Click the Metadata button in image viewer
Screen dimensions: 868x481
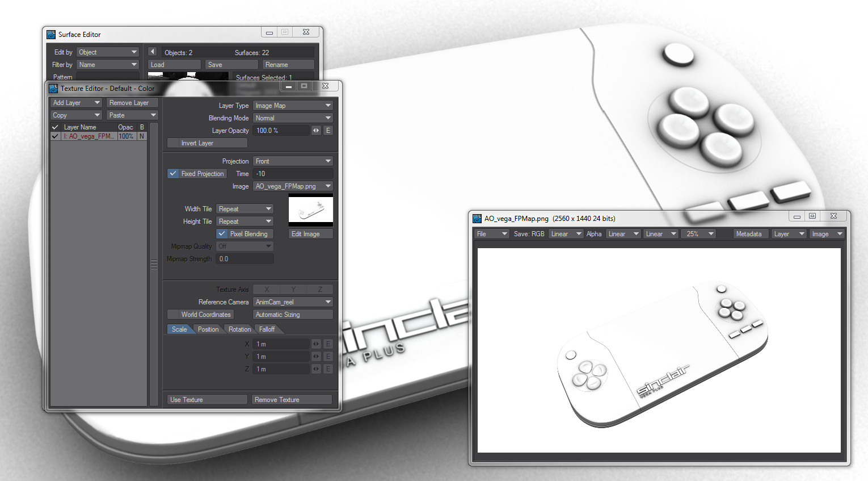pos(749,234)
